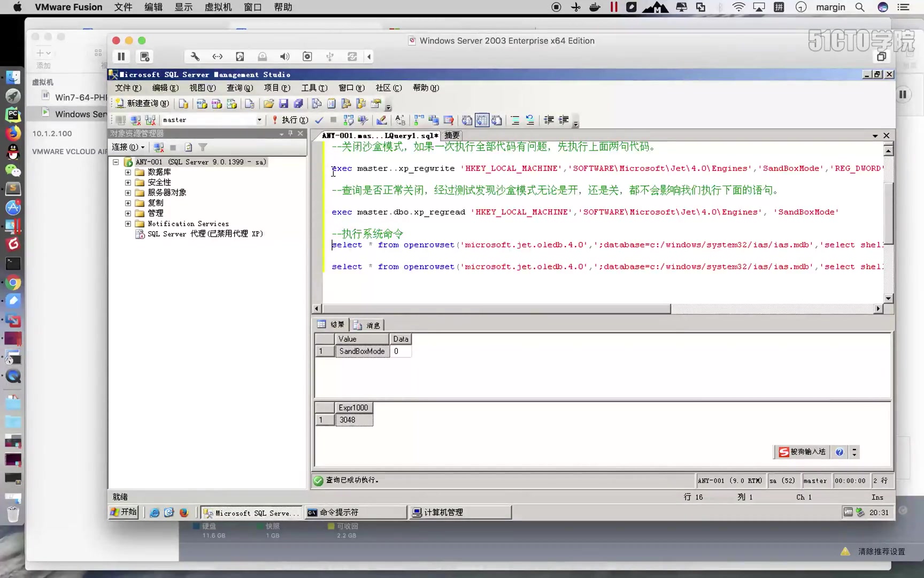Click the XMLA query icon
924x578 pixels.
pyautogui.click(x=232, y=104)
